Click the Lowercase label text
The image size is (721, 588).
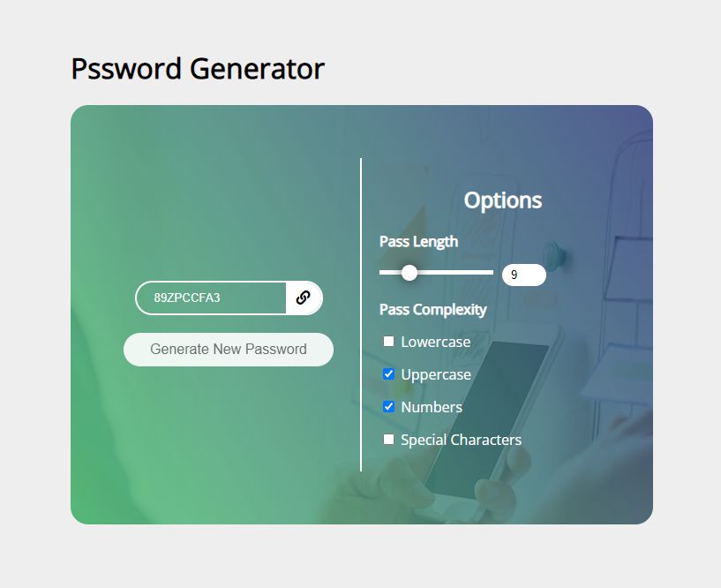click(435, 342)
